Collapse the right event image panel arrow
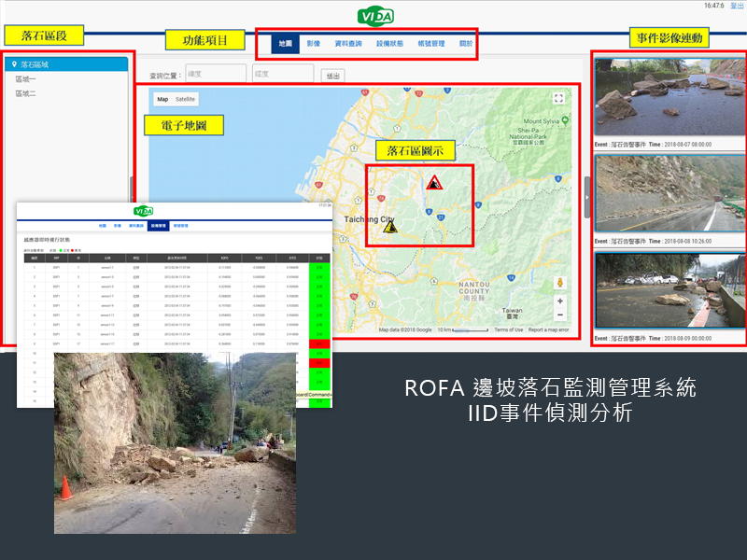The width and height of the screenshot is (747, 560). tap(586, 185)
